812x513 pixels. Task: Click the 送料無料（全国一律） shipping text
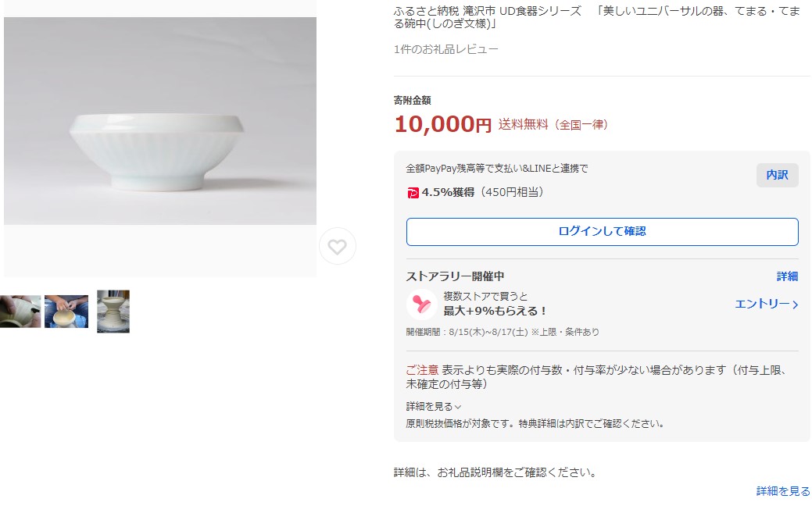pos(553,124)
